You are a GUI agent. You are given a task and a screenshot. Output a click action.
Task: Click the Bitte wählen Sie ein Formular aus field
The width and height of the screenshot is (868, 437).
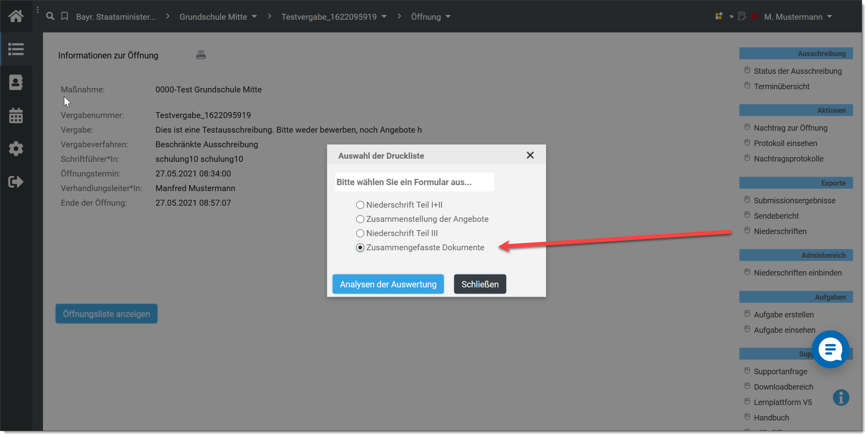tap(414, 182)
